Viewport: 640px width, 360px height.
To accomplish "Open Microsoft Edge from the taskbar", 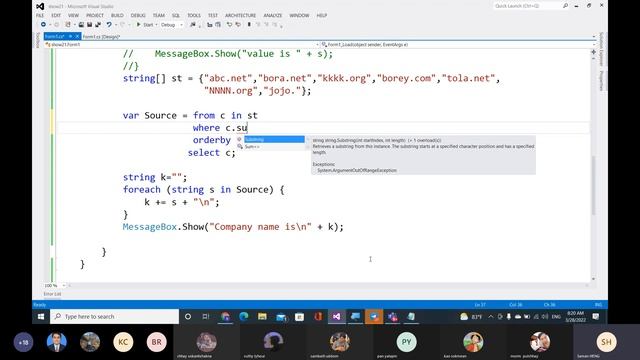I will (x=244, y=317).
